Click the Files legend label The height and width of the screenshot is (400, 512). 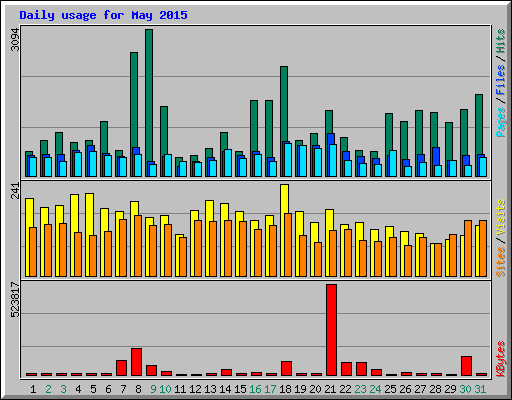click(x=501, y=80)
